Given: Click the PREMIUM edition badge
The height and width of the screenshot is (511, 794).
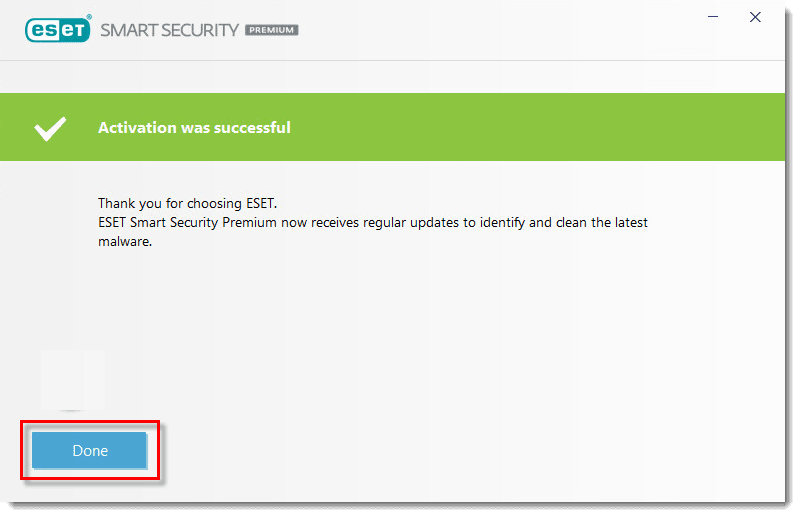Looking at the screenshot, I should (x=271, y=30).
